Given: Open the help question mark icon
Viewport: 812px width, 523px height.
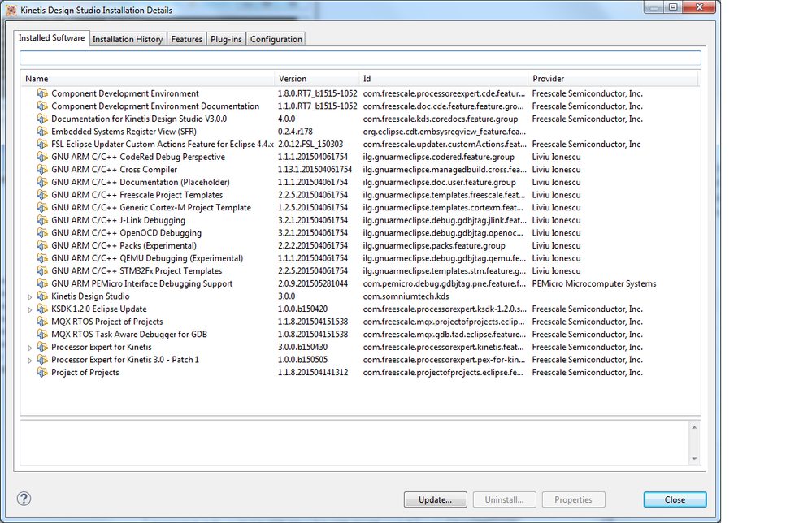Looking at the screenshot, I should [x=24, y=499].
